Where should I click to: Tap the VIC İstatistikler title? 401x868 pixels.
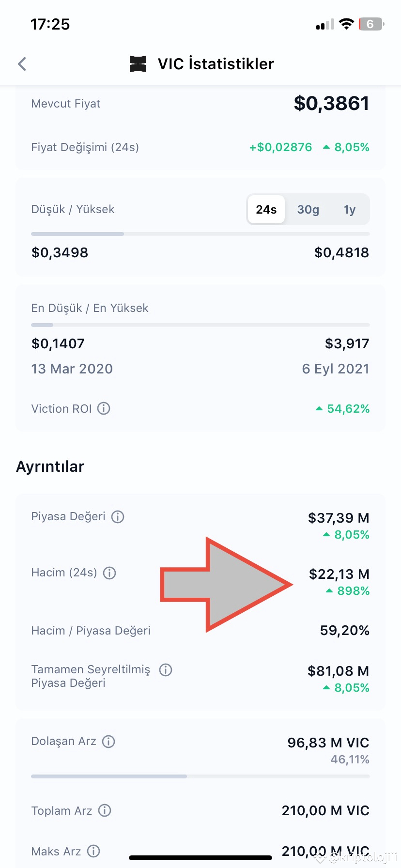[x=216, y=63]
